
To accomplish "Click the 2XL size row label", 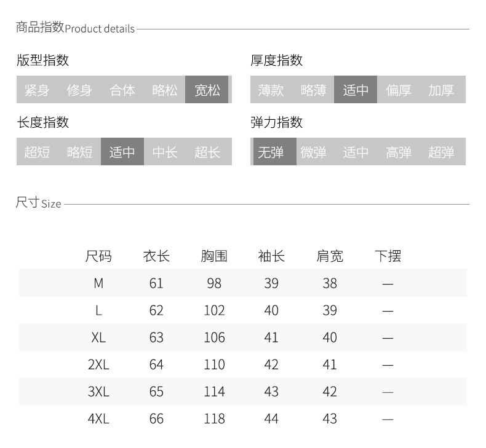I will pyautogui.click(x=98, y=364).
